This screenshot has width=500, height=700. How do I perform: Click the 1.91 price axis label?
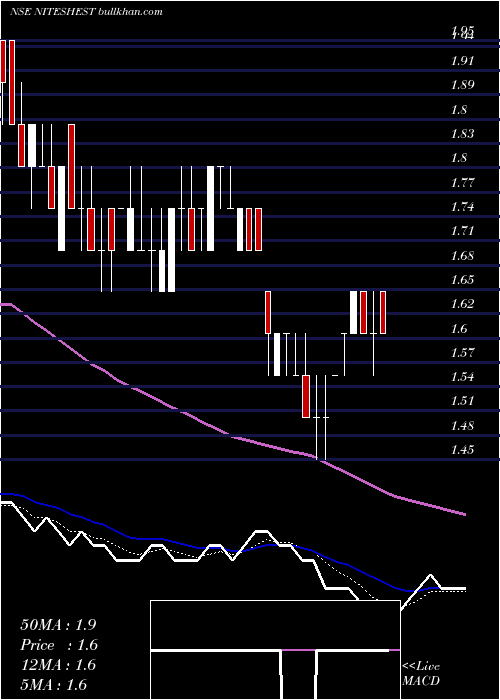click(462, 61)
